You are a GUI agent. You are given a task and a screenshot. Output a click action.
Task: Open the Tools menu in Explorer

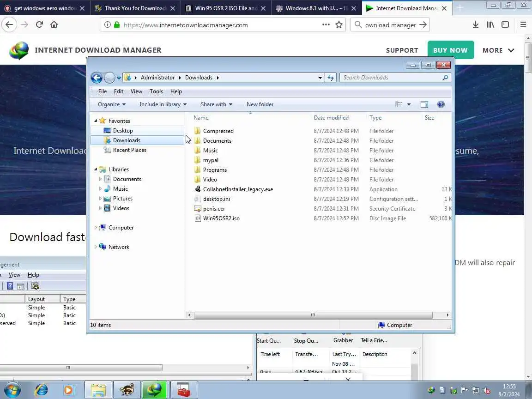click(x=156, y=91)
